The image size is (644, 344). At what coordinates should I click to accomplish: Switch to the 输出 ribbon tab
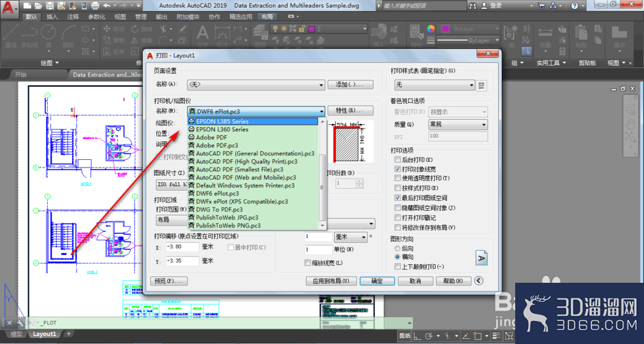162,17
